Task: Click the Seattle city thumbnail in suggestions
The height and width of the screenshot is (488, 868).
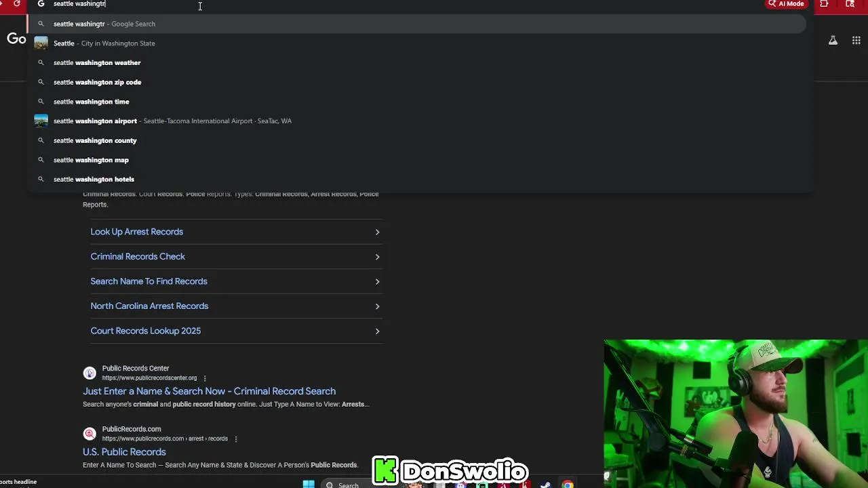Action: coord(41,43)
